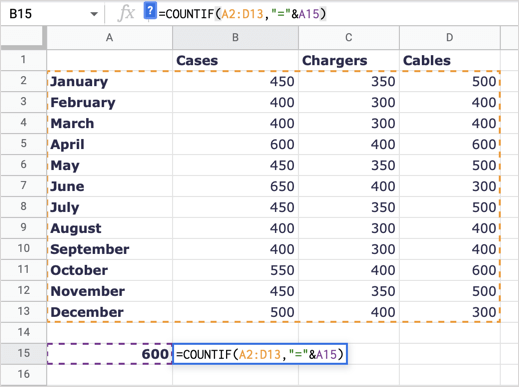Click cell A15 containing 600

click(x=109, y=354)
